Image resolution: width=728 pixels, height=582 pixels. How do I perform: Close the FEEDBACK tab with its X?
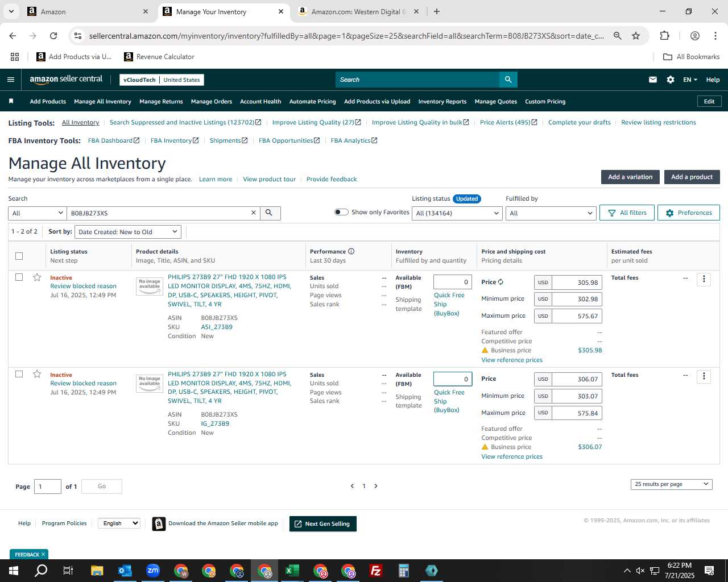coord(43,554)
